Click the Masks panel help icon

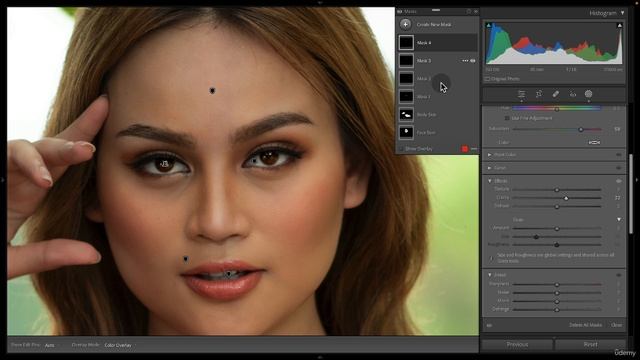(469, 11)
